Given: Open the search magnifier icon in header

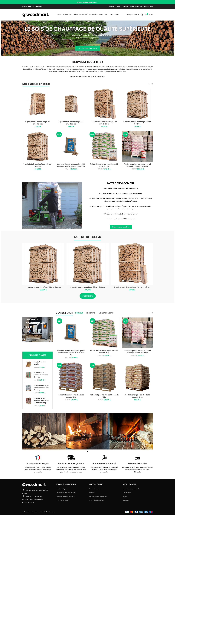Looking at the screenshot, I should [142, 15].
